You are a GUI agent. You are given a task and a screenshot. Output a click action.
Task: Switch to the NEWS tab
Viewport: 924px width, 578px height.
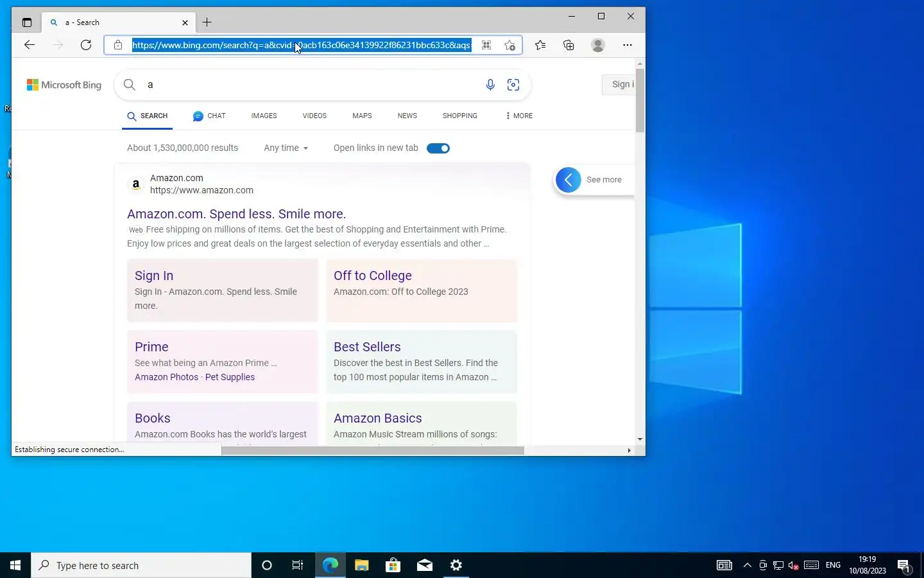[x=407, y=116]
